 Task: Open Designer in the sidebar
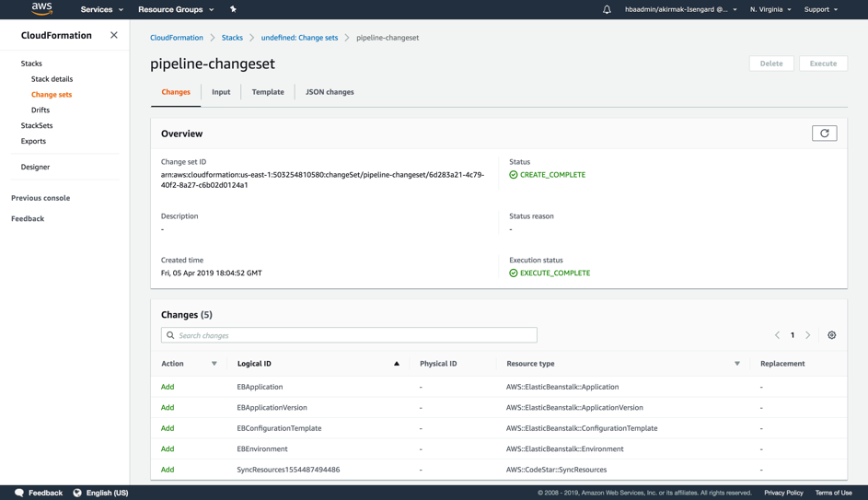coord(35,167)
